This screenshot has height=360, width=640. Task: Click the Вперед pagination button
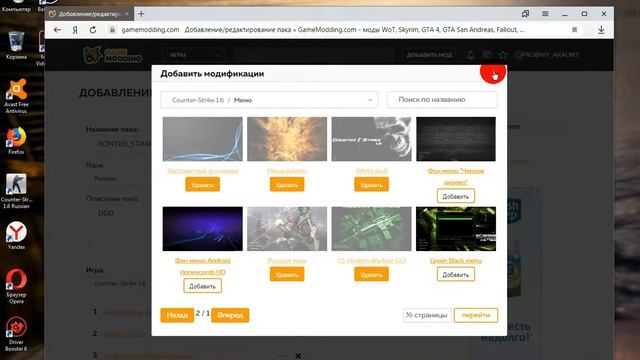[x=230, y=315]
